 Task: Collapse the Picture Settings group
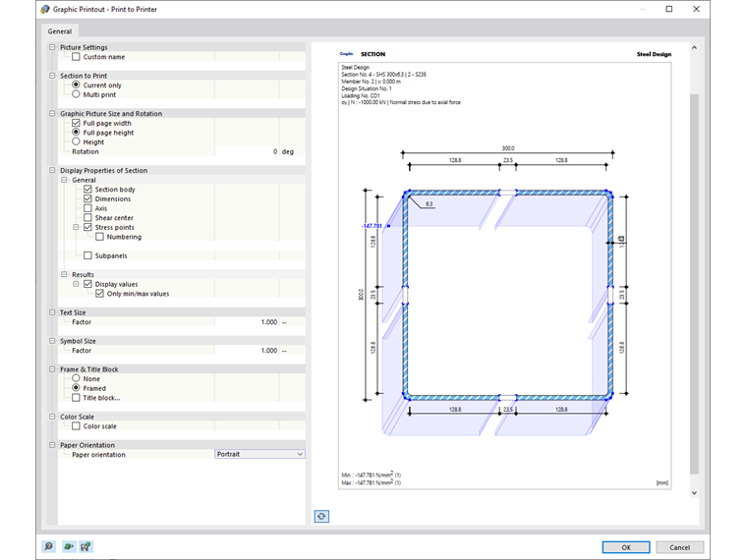[x=52, y=47]
